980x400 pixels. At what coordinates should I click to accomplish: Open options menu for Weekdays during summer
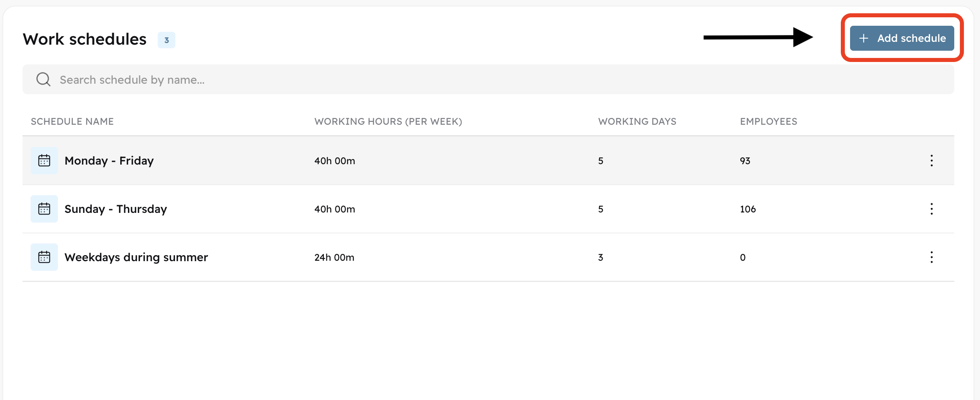click(931, 257)
